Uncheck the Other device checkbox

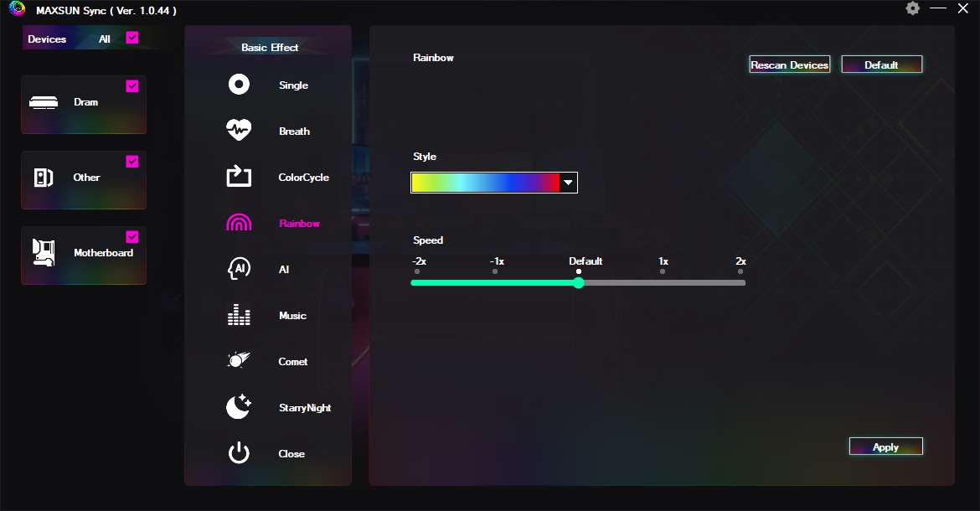(x=132, y=161)
